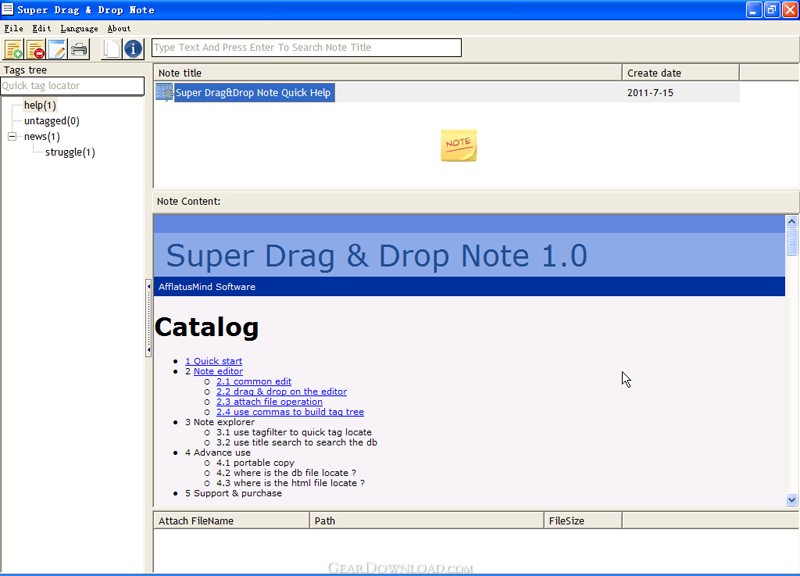
Task: Click the FileSize column header
Action: 583,520
